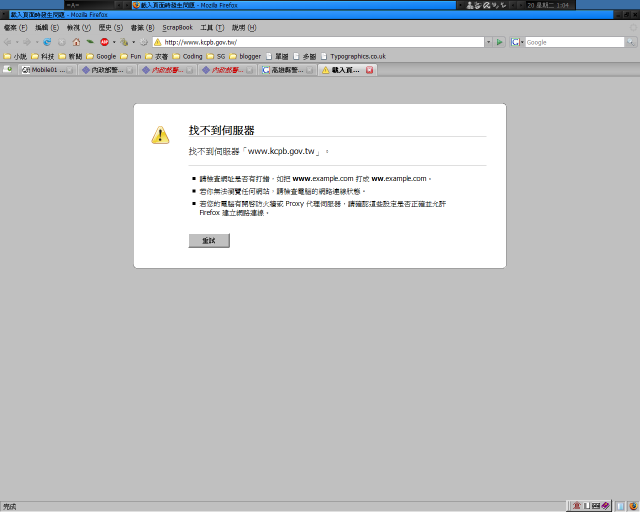Click the clock in the top panel
Screen dimensions: 640x512
(548, 5)
